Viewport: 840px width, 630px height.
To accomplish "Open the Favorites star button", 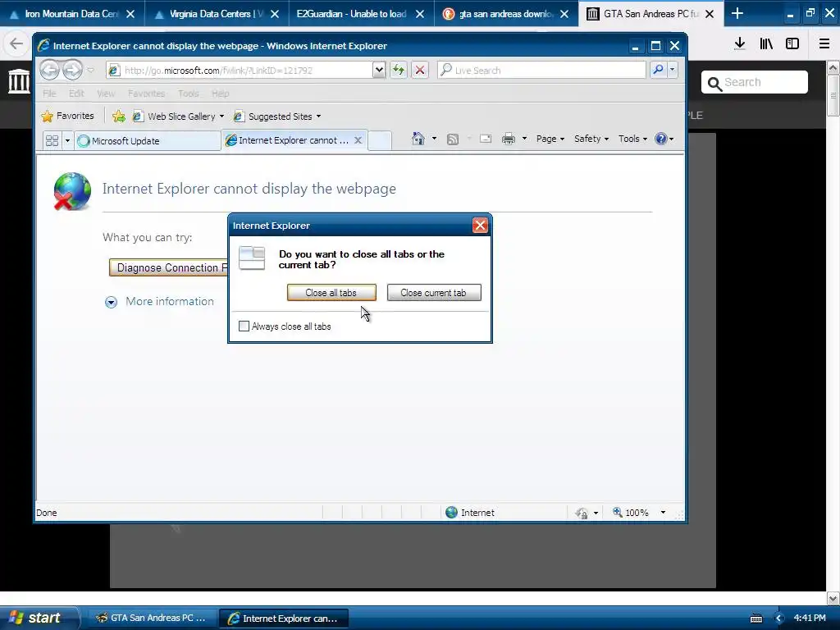I will tap(68, 116).
